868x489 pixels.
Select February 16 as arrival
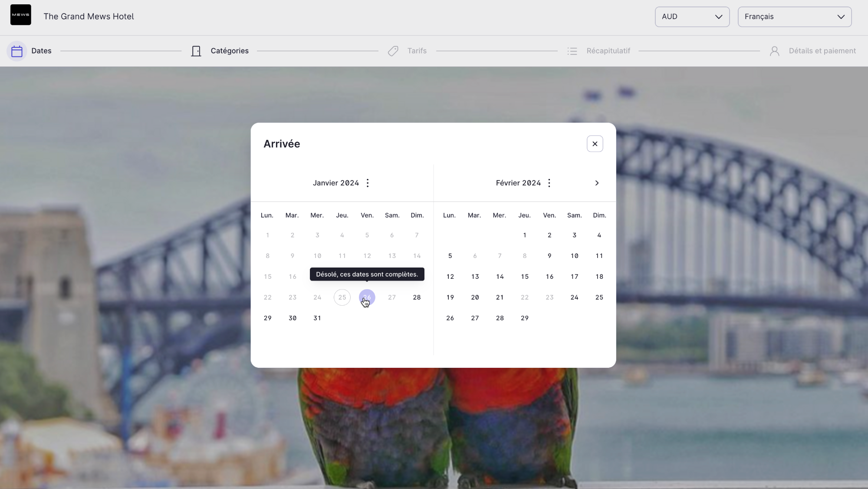click(x=549, y=277)
